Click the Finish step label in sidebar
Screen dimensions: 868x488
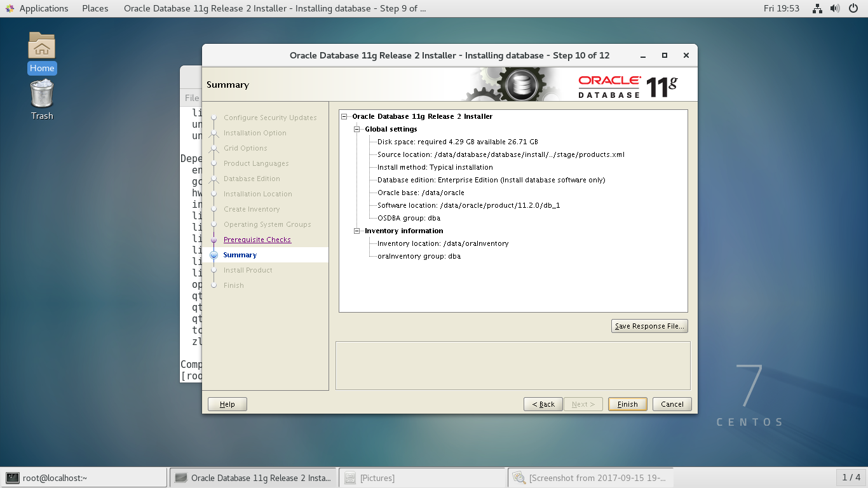234,285
